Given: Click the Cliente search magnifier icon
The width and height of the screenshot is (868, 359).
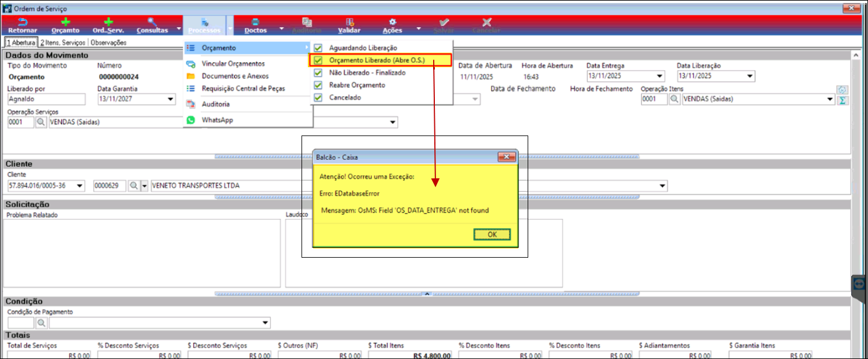Looking at the screenshot, I should (133, 186).
